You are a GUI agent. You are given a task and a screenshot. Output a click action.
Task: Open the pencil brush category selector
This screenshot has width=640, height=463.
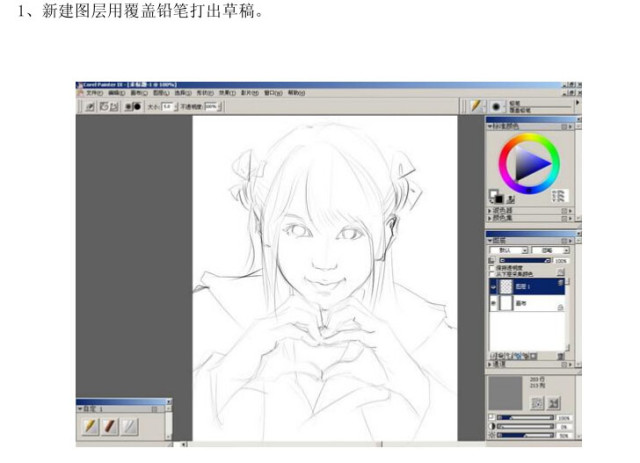coord(476,107)
